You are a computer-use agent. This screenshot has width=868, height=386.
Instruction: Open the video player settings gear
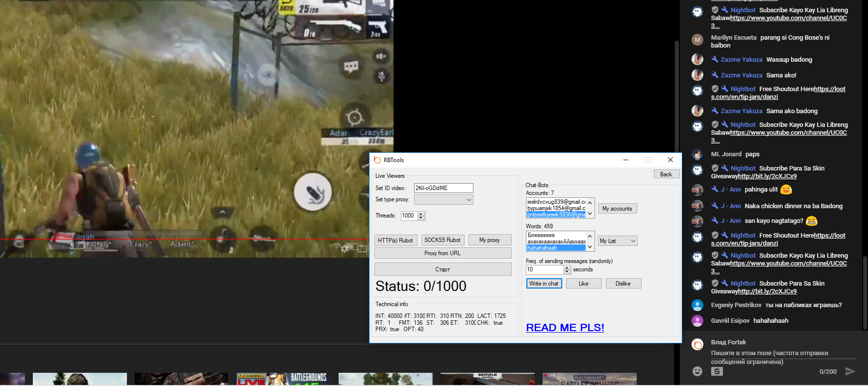tap(345, 249)
